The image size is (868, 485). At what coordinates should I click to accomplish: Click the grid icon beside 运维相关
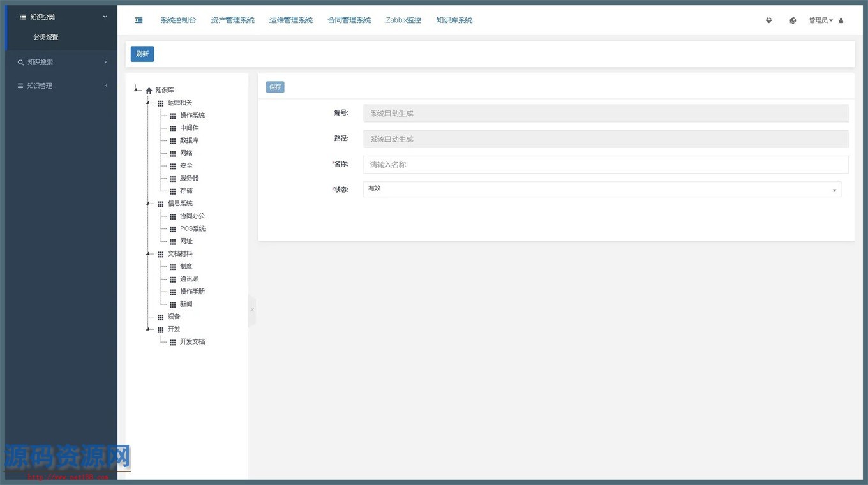[x=161, y=103]
